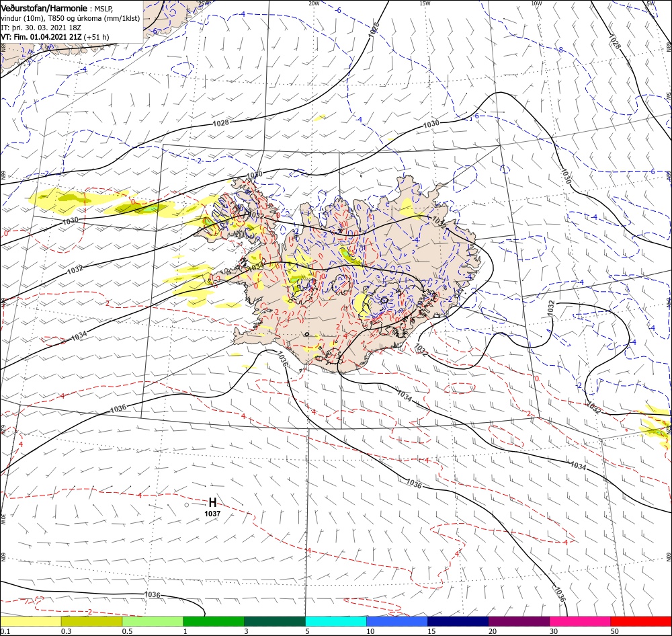Click the legend value label 50
The image size is (672, 636).
point(615,631)
